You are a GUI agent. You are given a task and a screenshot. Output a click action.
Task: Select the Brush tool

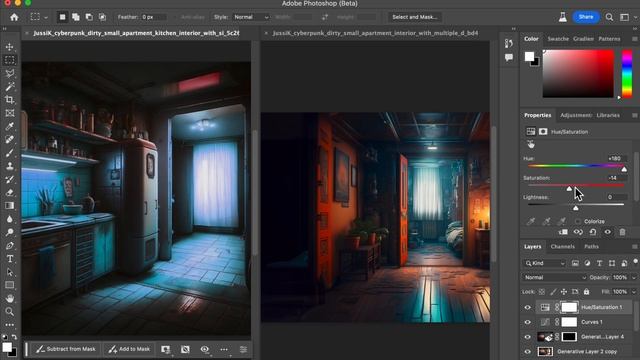[10, 153]
